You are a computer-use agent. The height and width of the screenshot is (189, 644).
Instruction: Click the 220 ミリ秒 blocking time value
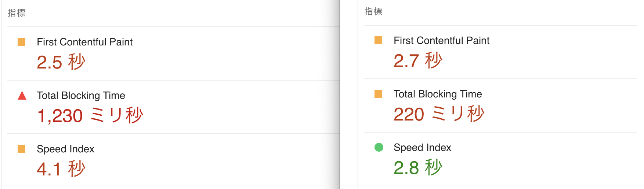(439, 114)
